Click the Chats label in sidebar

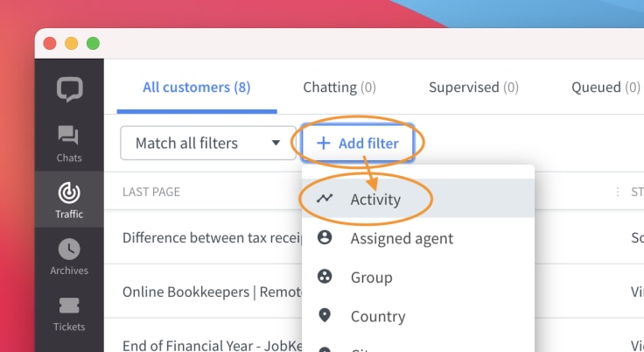(69, 158)
